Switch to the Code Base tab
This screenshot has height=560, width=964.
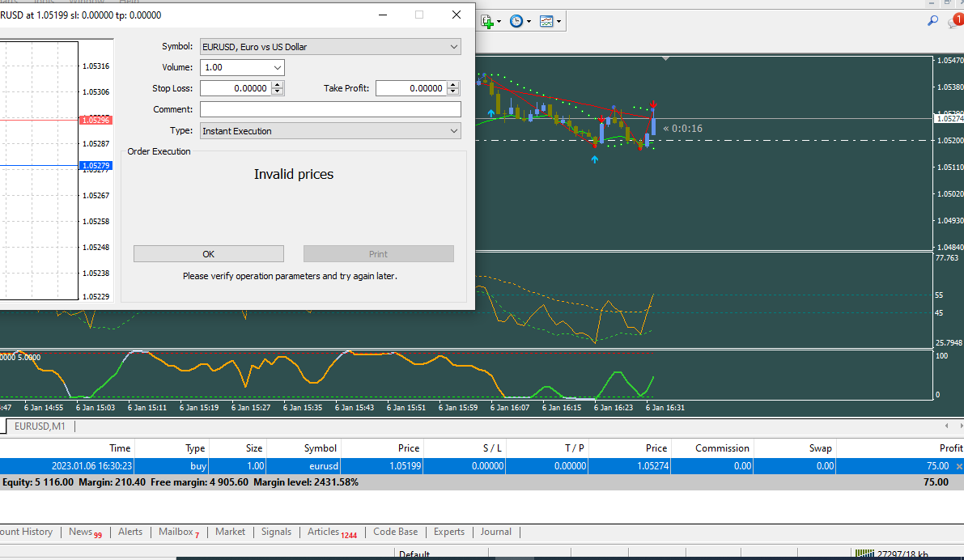(x=395, y=532)
